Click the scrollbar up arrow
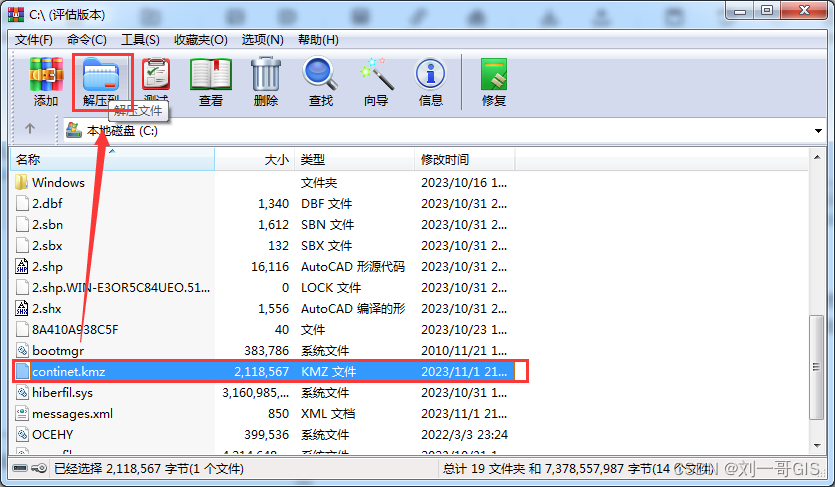835x487 pixels. 817,157
